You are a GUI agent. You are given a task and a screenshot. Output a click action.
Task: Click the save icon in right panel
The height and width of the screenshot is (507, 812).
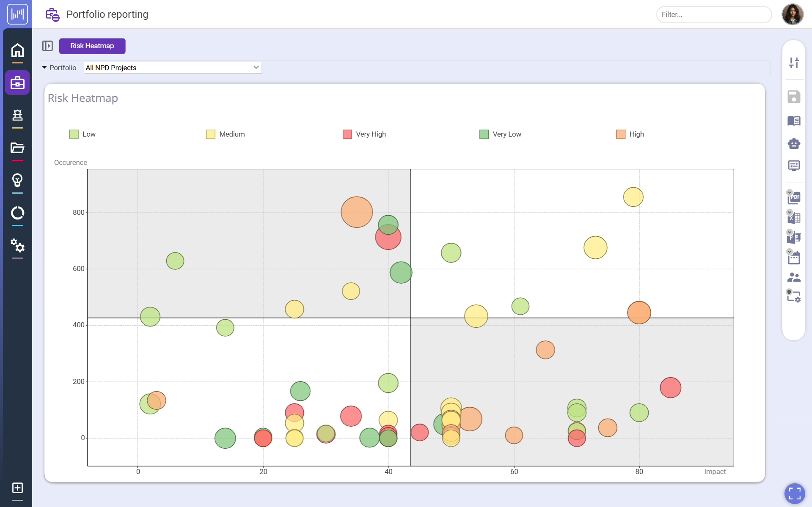pos(794,96)
